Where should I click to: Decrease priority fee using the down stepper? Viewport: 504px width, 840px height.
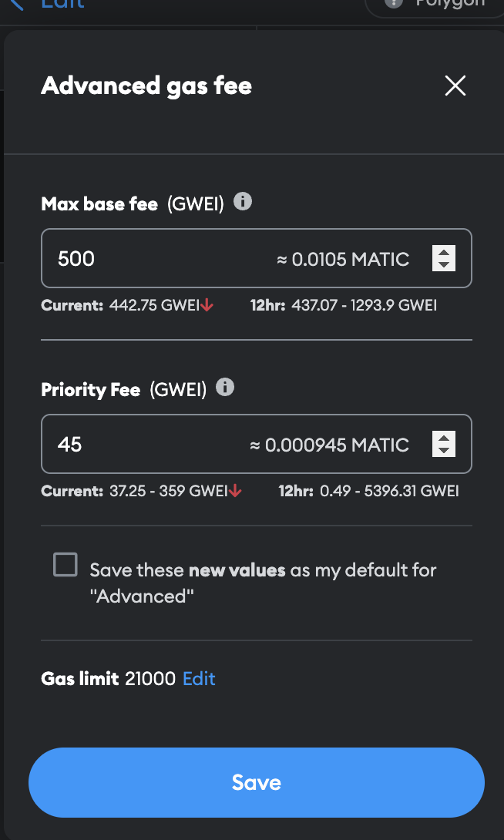point(444,450)
